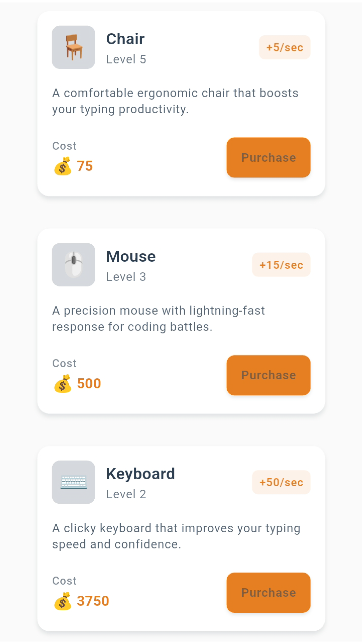The width and height of the screenshot is (362, 644).
Task: Click the Mouse's Level 3 label
Action: click(x=126, y=277)
